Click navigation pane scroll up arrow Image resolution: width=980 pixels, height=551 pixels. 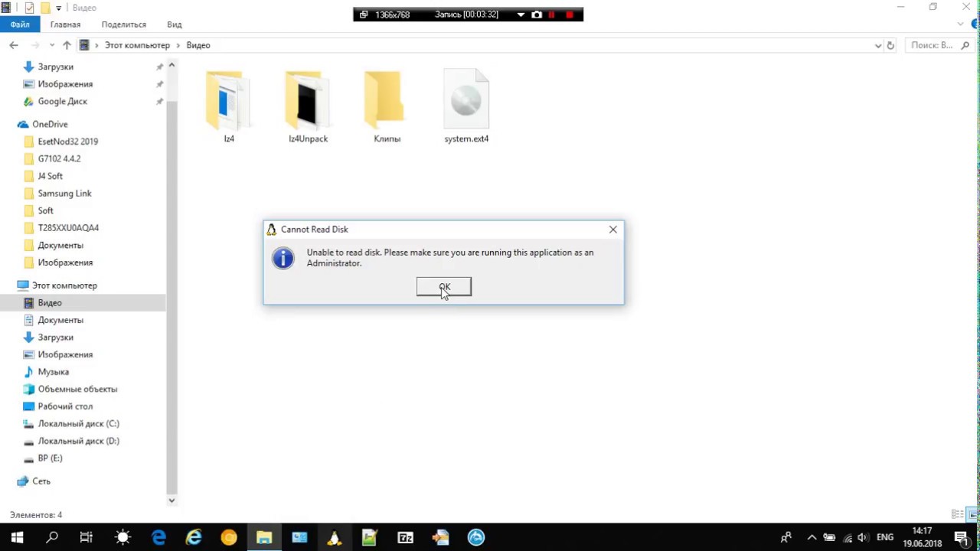coord(171,65)
